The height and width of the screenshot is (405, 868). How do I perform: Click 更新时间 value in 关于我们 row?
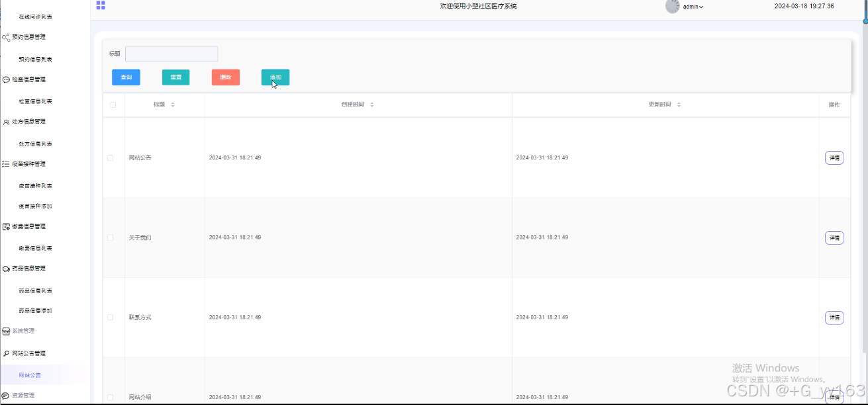(x=542, y=238)
